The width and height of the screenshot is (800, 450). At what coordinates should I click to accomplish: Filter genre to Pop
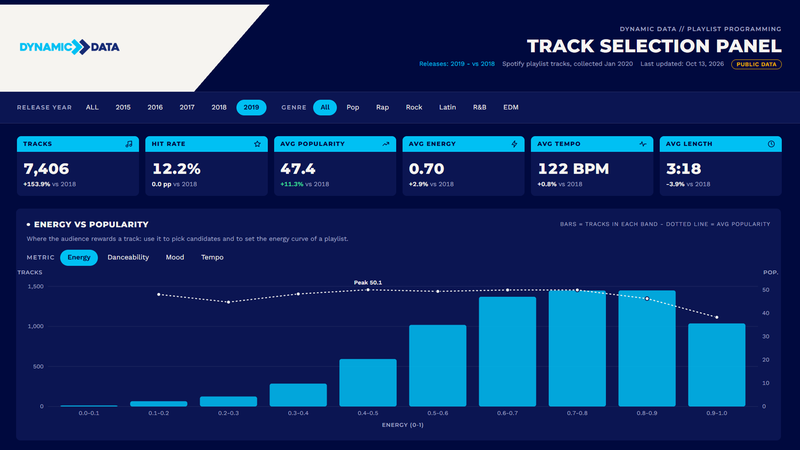point(353,107)
